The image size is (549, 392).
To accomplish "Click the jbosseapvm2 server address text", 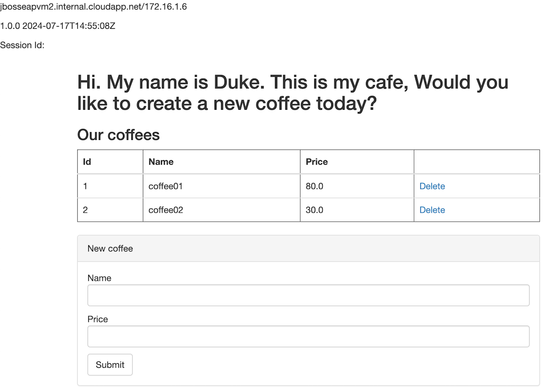I will click(93, 7).
